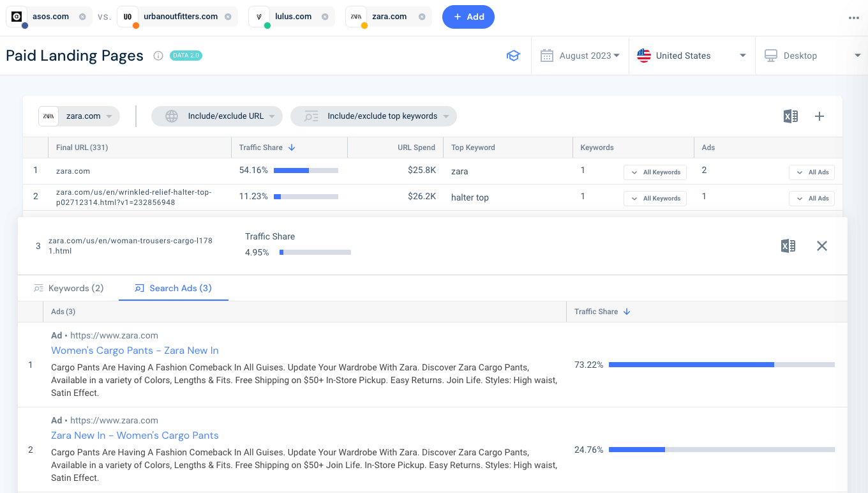Screen dimensions: 868x493
Task: Click the zara.com logo in top bar
Action: point(356,17)
